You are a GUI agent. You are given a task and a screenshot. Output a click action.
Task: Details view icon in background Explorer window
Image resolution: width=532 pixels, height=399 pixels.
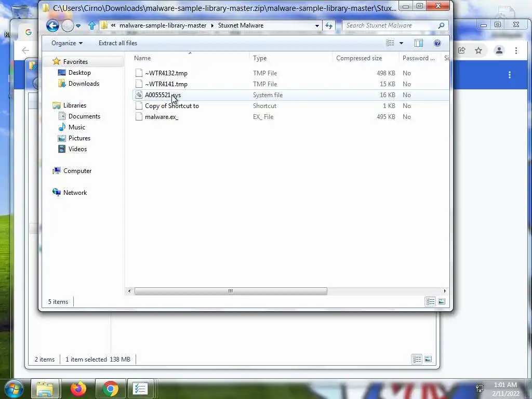417,360
